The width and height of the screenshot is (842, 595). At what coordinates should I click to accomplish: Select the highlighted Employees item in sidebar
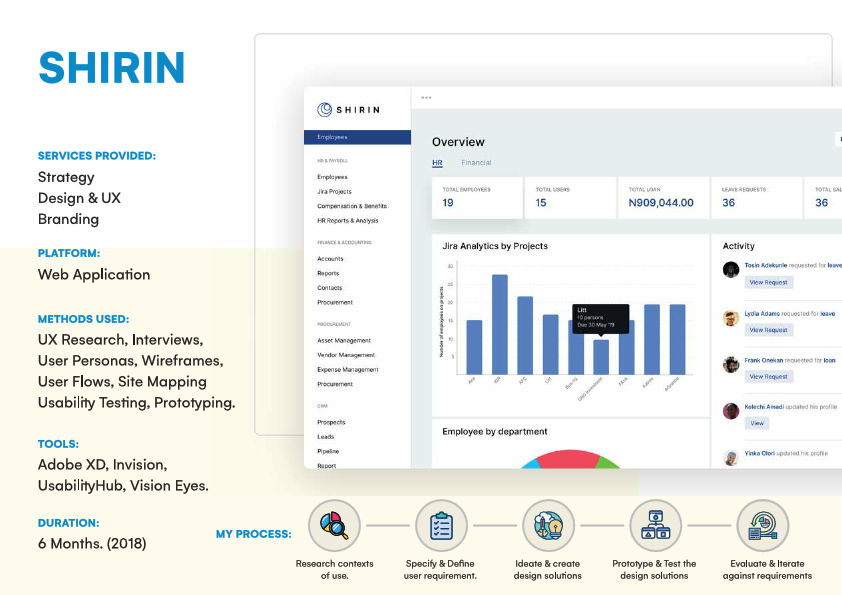357,137
